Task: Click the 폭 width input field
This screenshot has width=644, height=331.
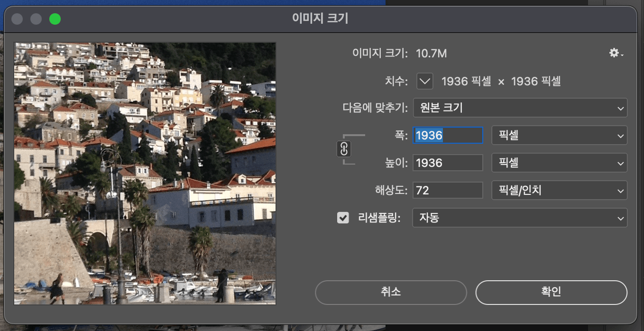Action: (x=448, y=136)
